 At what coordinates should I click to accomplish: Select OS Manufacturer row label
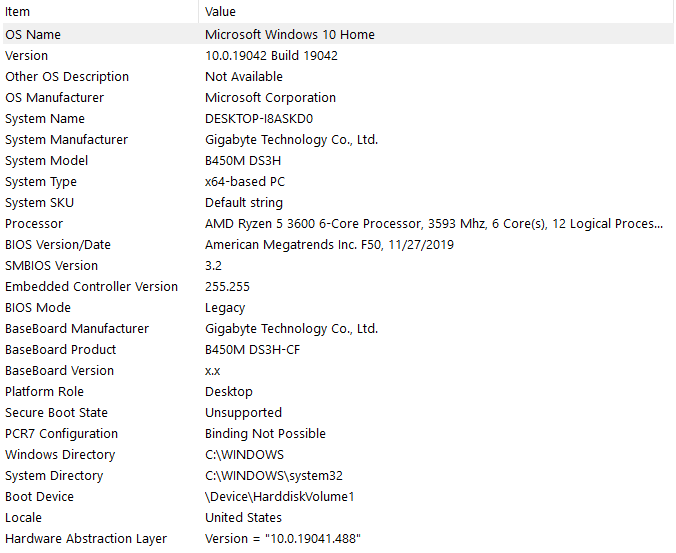54,98
